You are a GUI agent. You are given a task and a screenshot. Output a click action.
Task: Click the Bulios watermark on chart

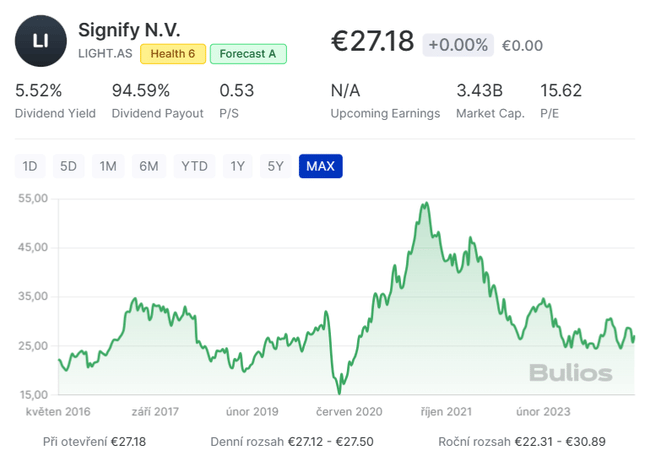[570, 373]
